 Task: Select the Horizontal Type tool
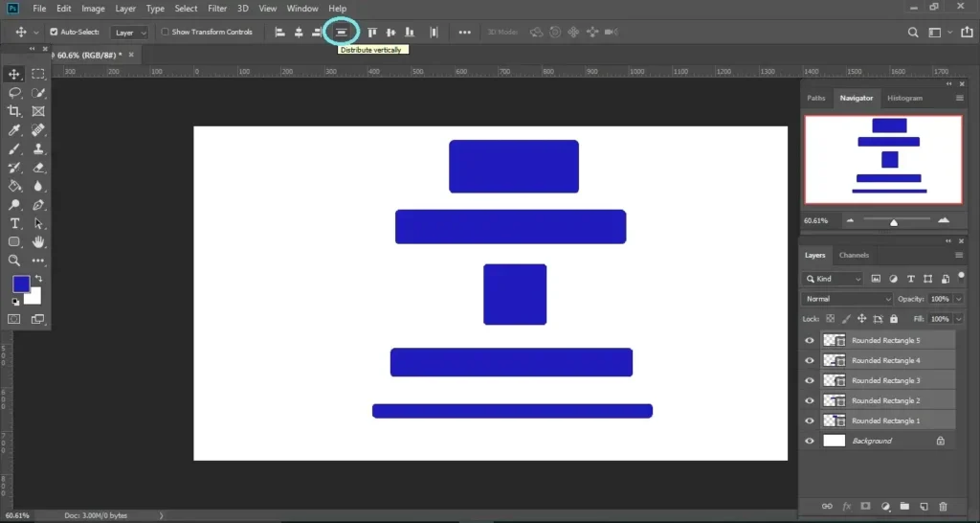[13, 223]
